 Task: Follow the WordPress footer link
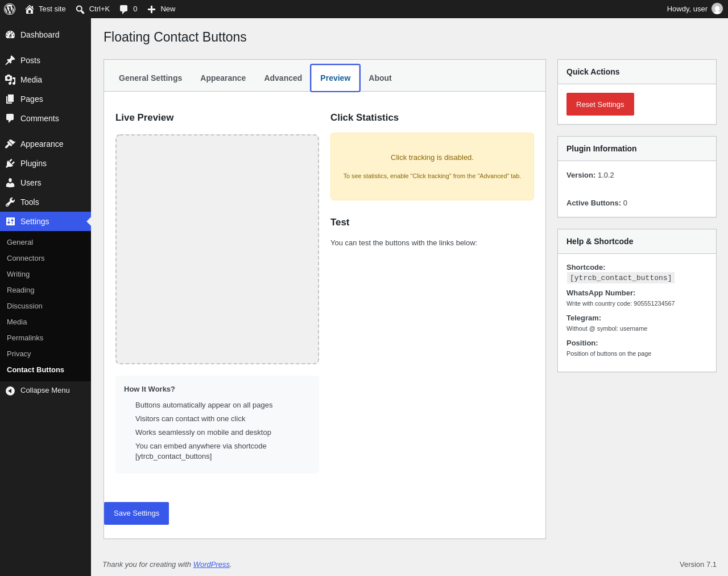coord(211,565)
